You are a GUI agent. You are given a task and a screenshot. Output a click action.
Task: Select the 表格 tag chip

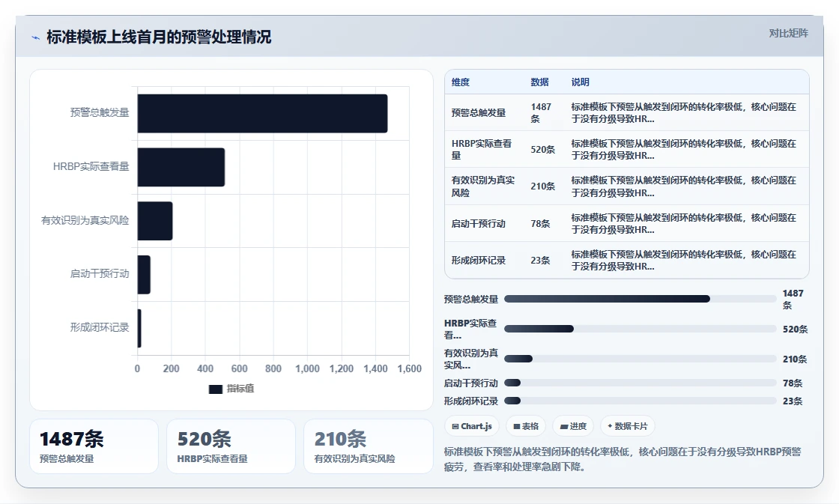tap(526, 426)
